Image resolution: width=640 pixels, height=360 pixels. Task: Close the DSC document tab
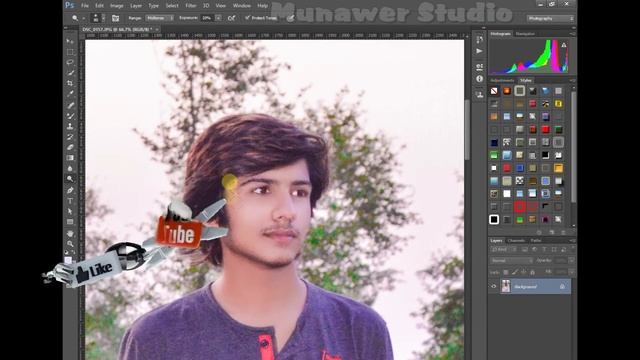[157, 29]
